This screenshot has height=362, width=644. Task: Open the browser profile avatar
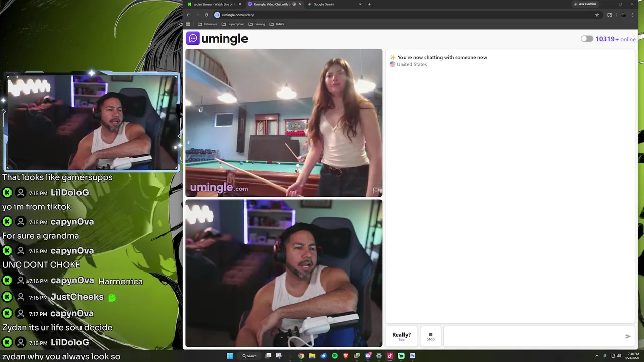pos(623,15)
